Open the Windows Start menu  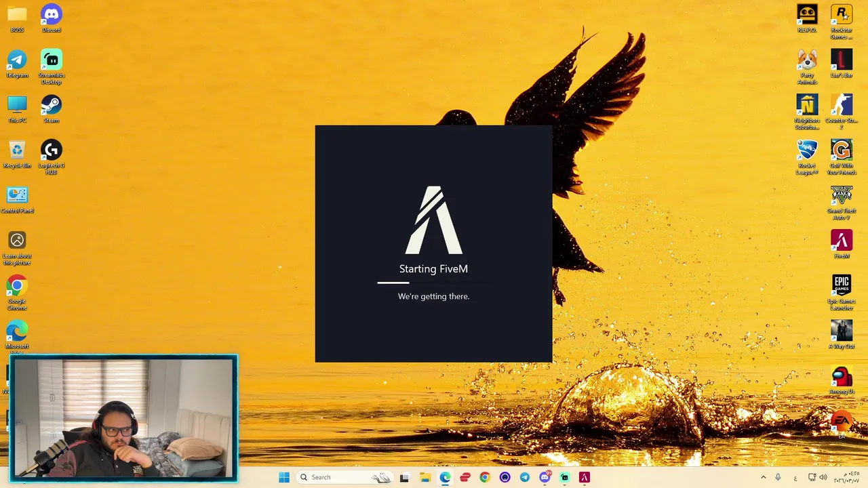(x=284, y=477)
